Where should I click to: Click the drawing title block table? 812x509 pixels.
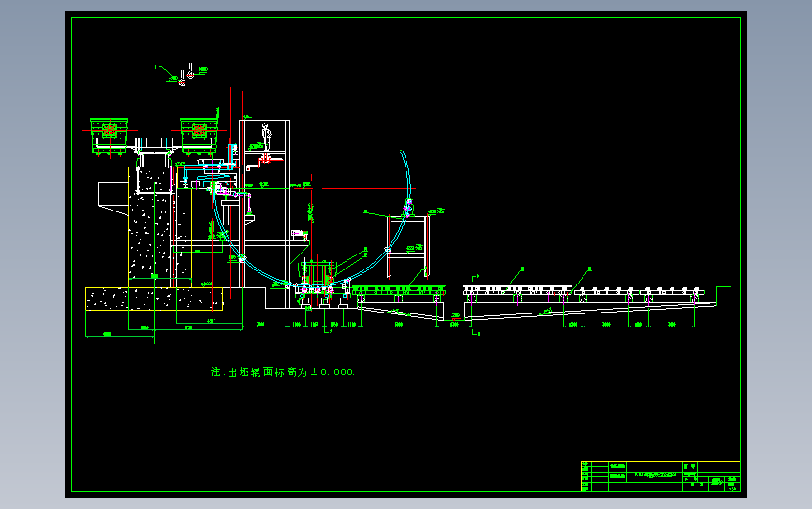660,476
